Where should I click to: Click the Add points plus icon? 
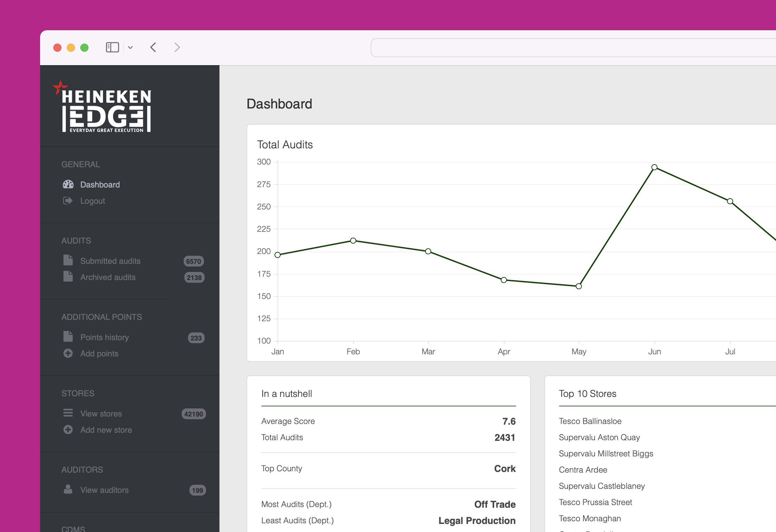[x=68, y=353]
